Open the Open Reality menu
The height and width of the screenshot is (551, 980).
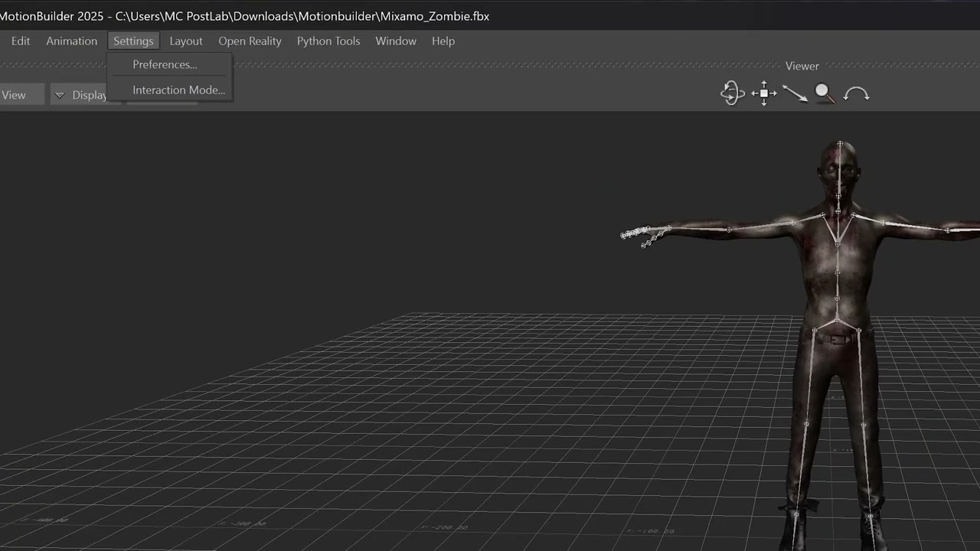pyautogui.click(x=250, y=41)
